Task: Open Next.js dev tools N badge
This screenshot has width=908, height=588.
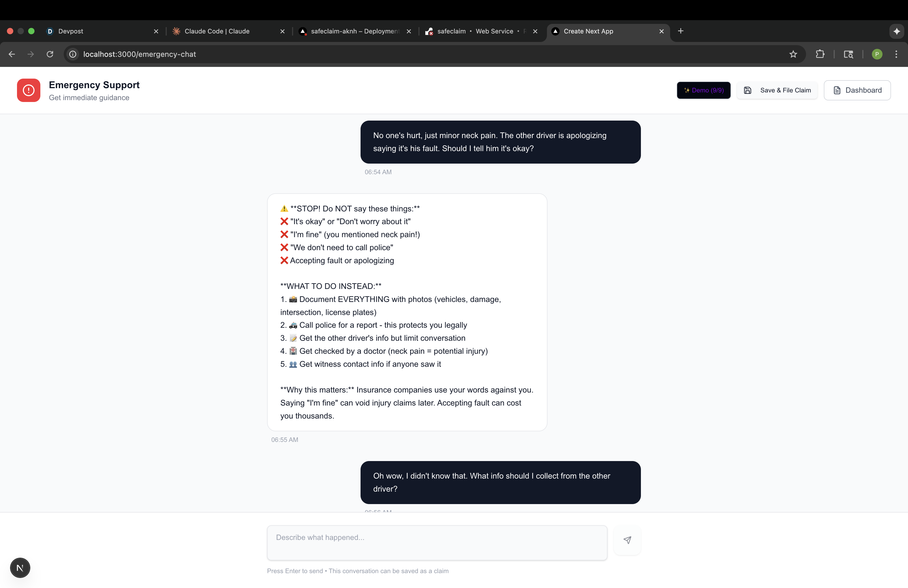Action: [20, 568]
